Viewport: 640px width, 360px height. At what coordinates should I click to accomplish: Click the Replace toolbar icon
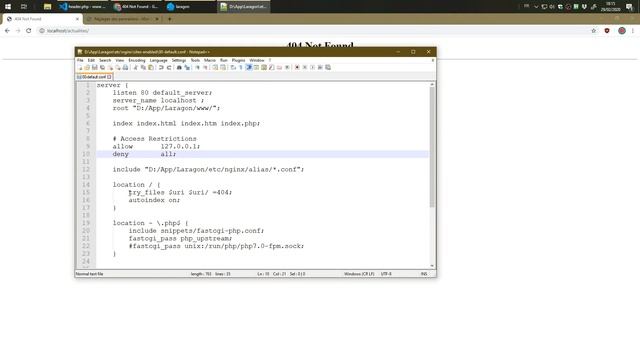pyautogui.click(x=187, y=67)
